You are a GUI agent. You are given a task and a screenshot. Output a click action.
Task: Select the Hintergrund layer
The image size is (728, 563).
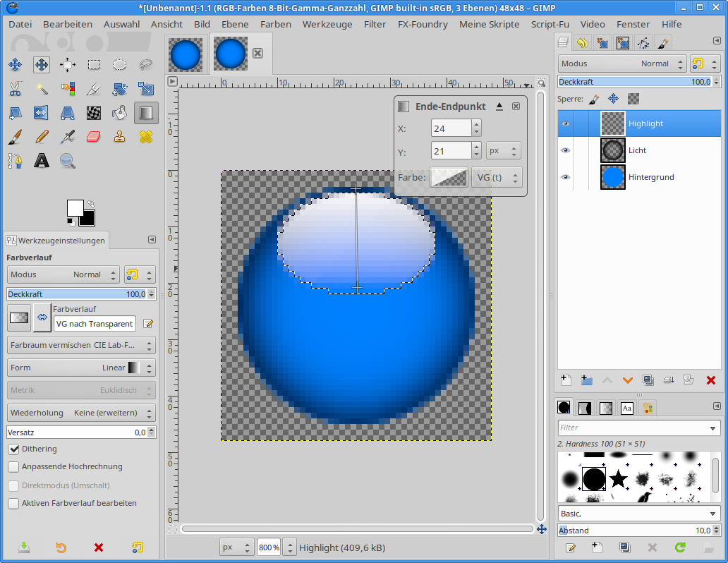click(x=651, y=177)
